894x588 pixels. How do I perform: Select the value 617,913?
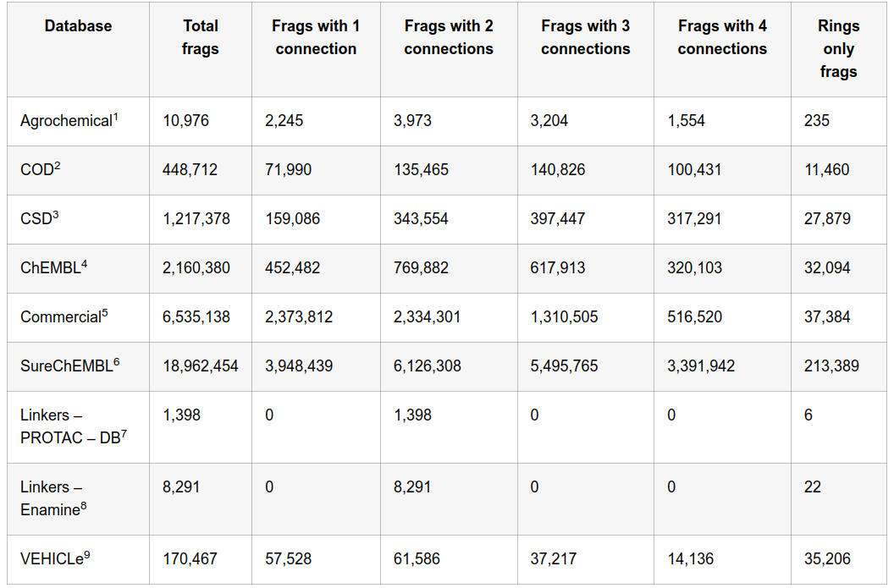pos(558,268)
